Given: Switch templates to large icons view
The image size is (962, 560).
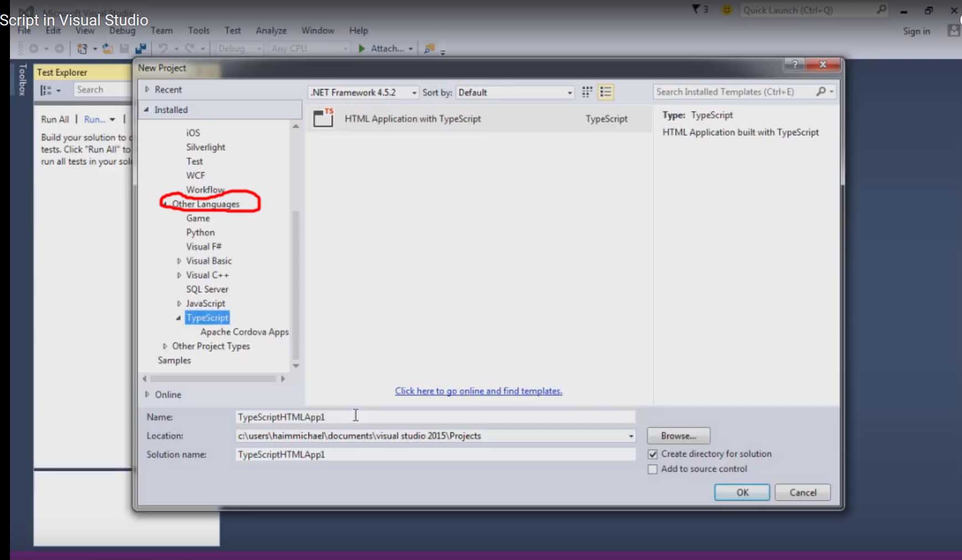Looking at the screenshot, I should 587,92.
